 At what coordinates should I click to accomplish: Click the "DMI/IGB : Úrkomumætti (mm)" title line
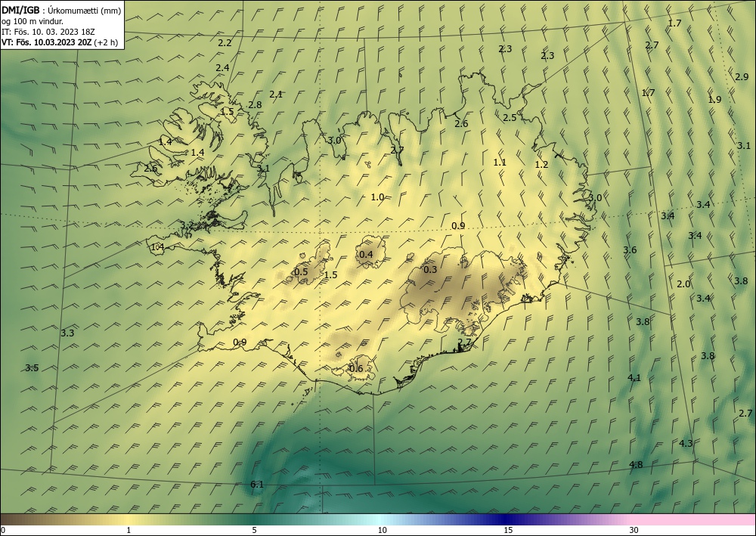pyautogui.click(x=61, y=11)
